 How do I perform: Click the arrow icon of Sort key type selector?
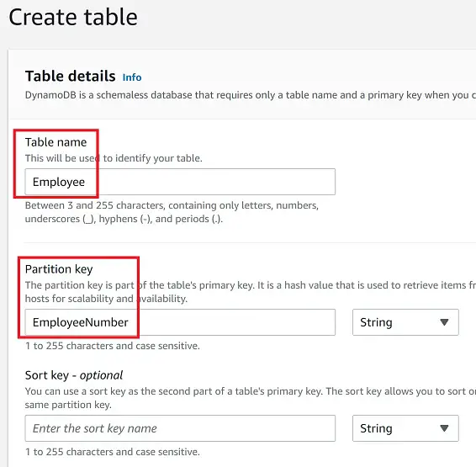444,428
